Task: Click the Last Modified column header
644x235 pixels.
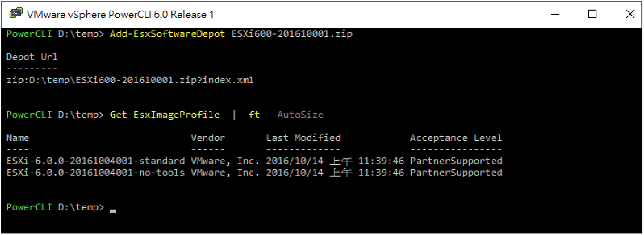Action: tap(304, 138)
